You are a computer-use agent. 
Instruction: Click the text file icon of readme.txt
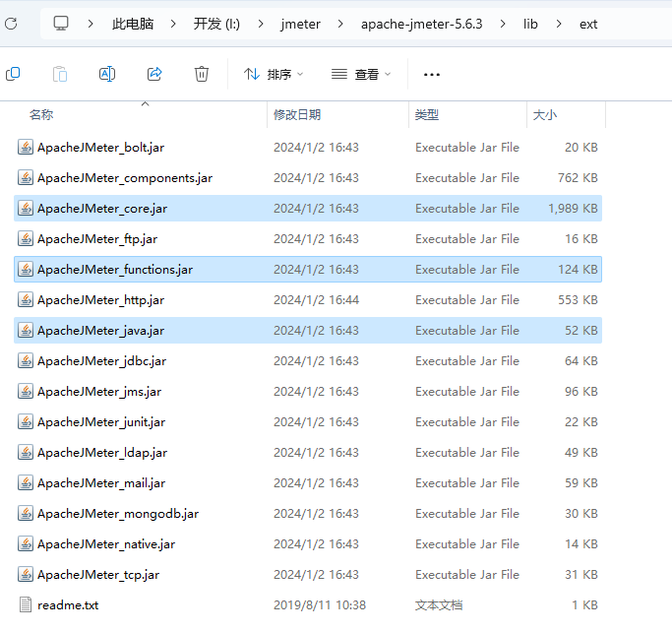(x=26, y=605)
